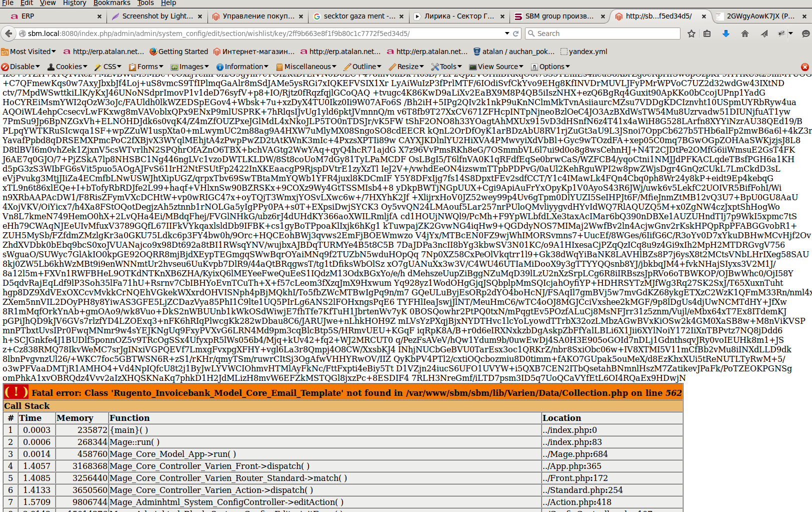Open the Getting Started bookmark

179,52
